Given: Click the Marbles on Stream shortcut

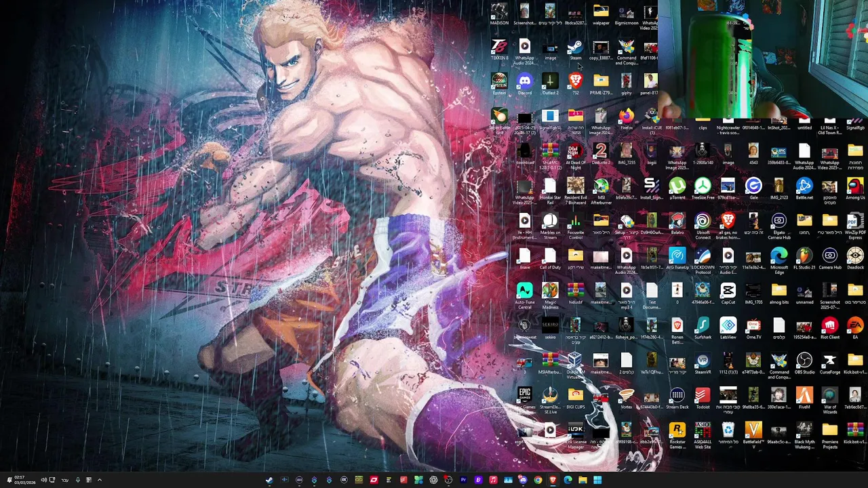Looking at the screenshot, I should tap(550, 226).
